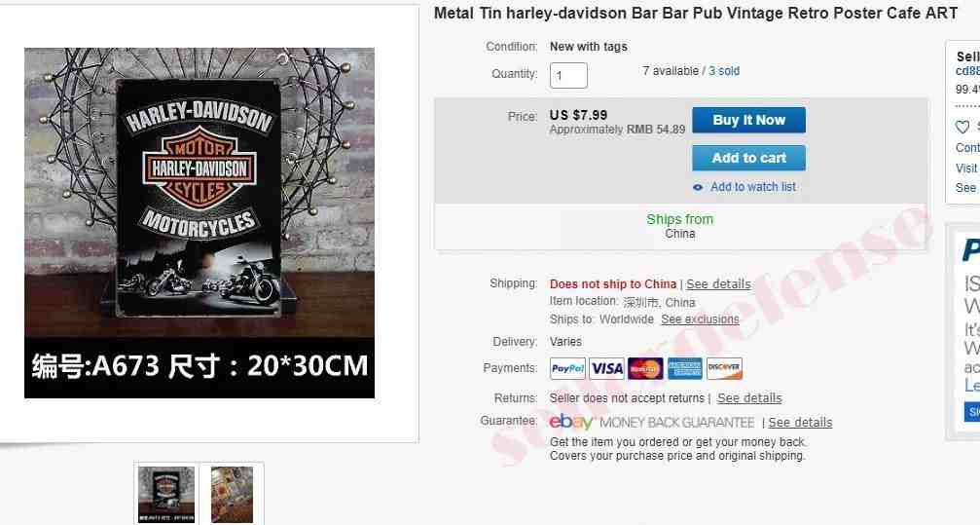Click the American Express card icon
Viewport: 980px width, 525px height.
[x=685, y=368]
